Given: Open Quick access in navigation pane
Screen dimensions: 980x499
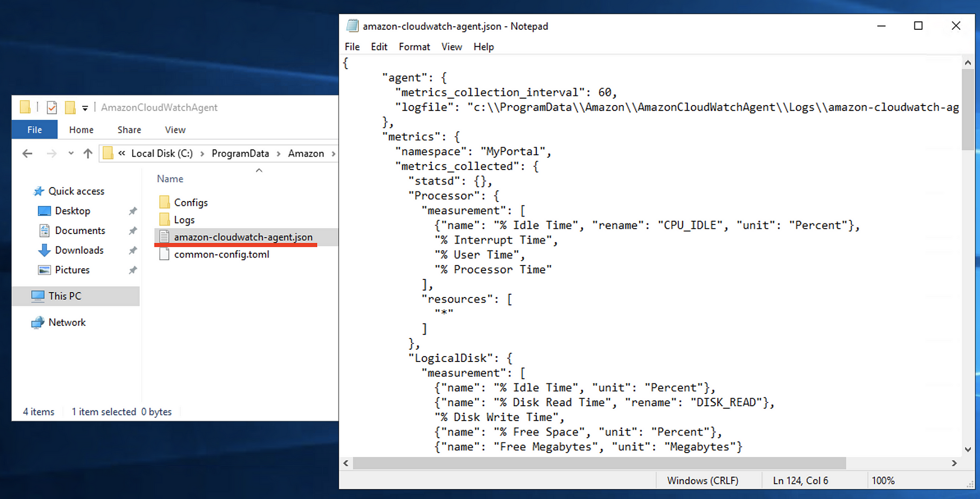Looking at the screenshot, I should click(x=76, y=191).
